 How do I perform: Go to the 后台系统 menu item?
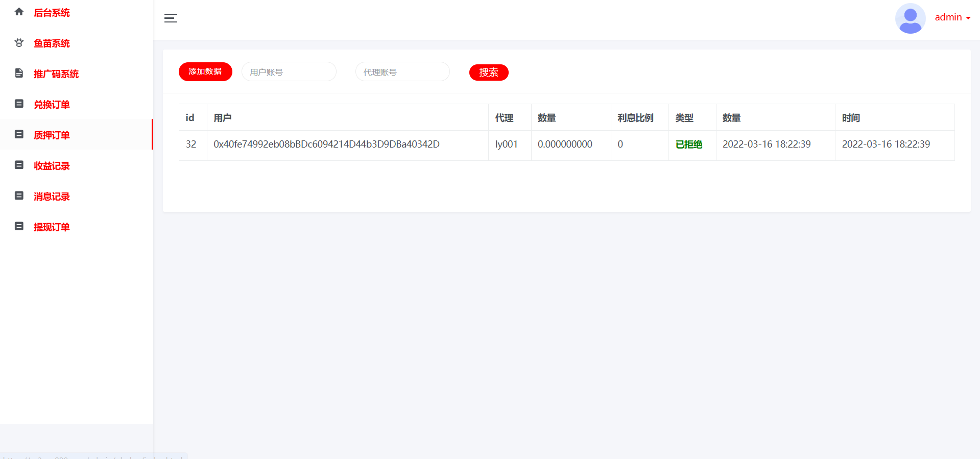click(52, 13)
